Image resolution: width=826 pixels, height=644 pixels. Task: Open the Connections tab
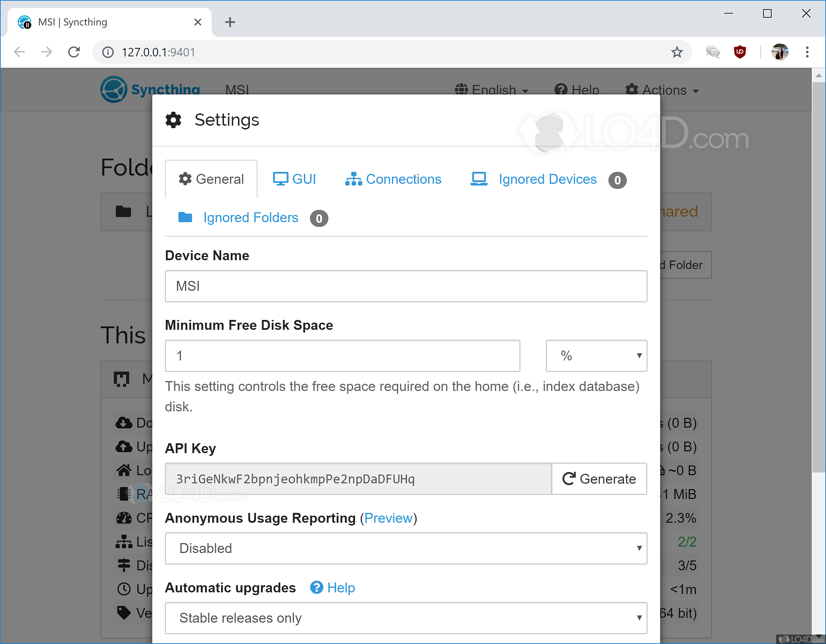coord(393,179)
